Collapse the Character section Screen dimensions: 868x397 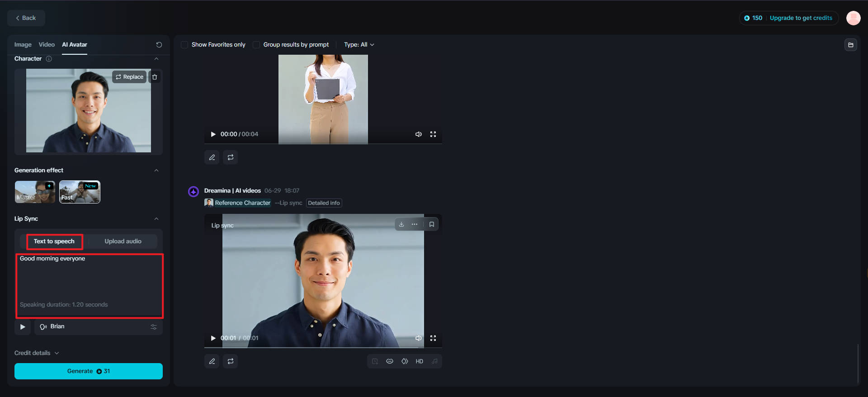point(156,59)
